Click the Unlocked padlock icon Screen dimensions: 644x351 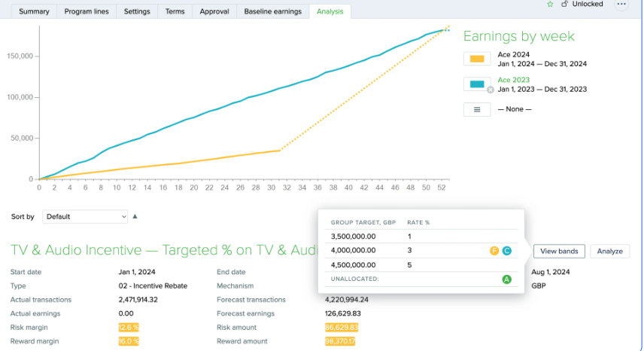[565, 4]
